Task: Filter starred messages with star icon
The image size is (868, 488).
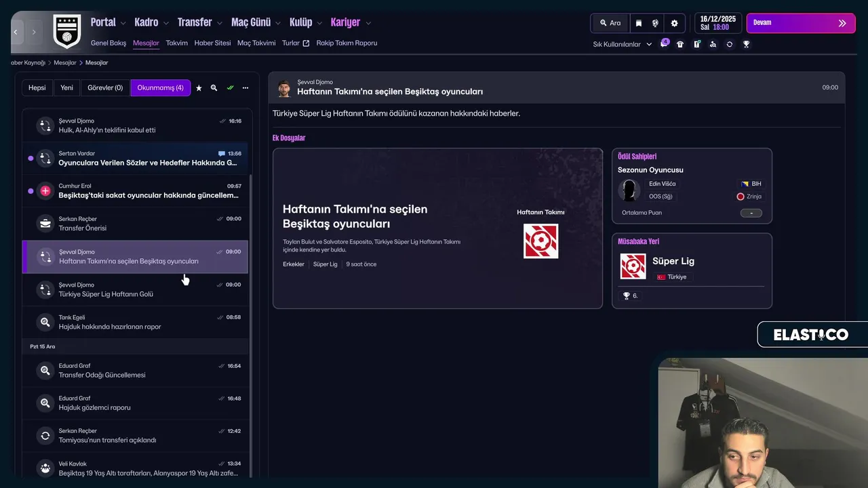Action: (x=199, y=88)
